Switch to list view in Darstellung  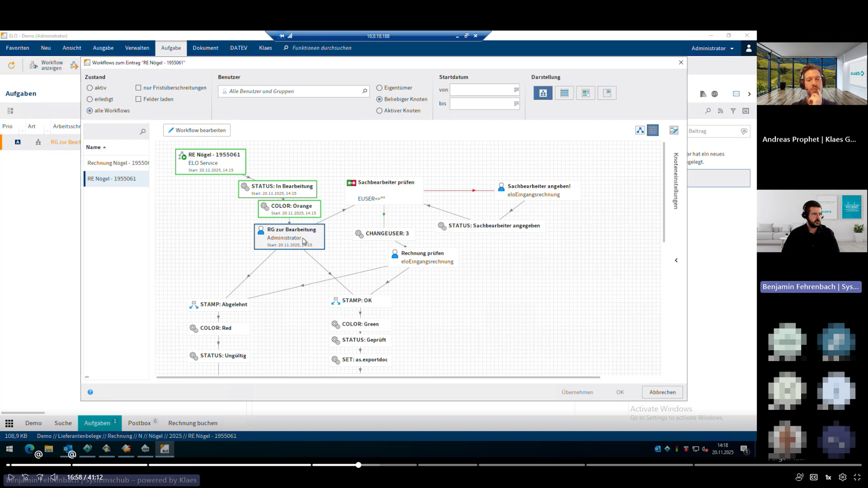point(564,93)
